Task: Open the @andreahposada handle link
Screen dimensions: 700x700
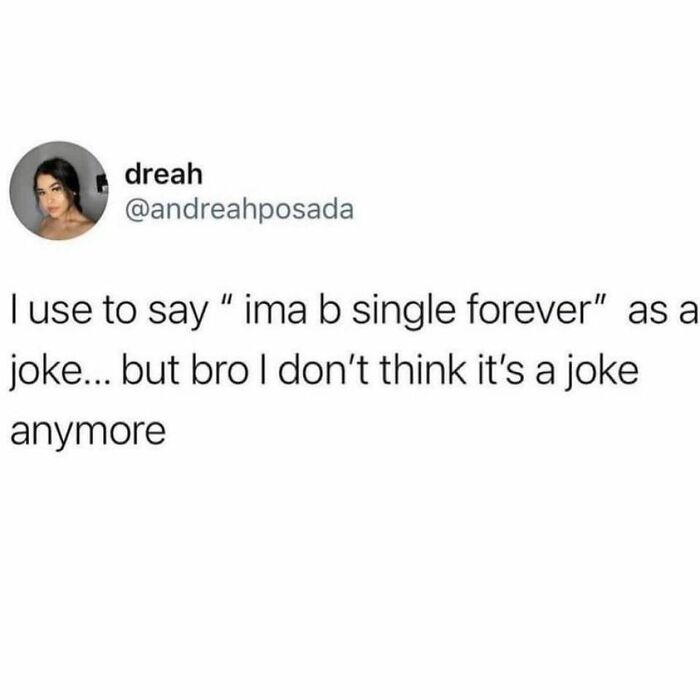Action: click(240, 210)
